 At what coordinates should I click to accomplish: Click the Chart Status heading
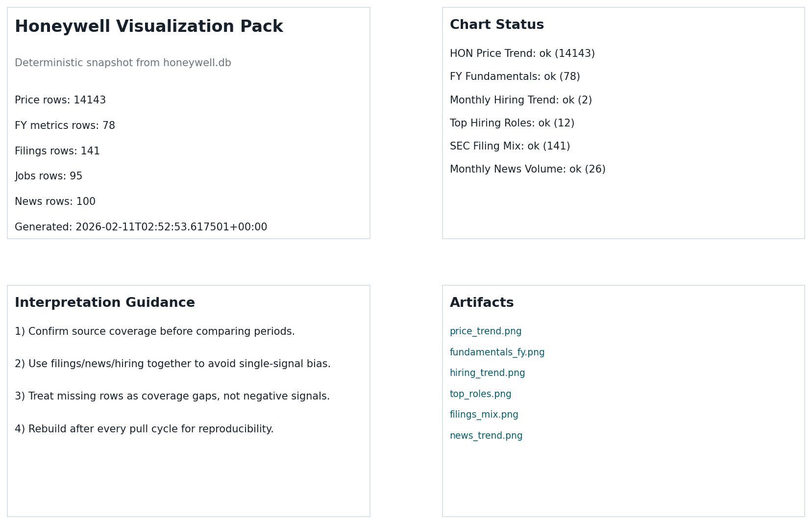point(496,25)
